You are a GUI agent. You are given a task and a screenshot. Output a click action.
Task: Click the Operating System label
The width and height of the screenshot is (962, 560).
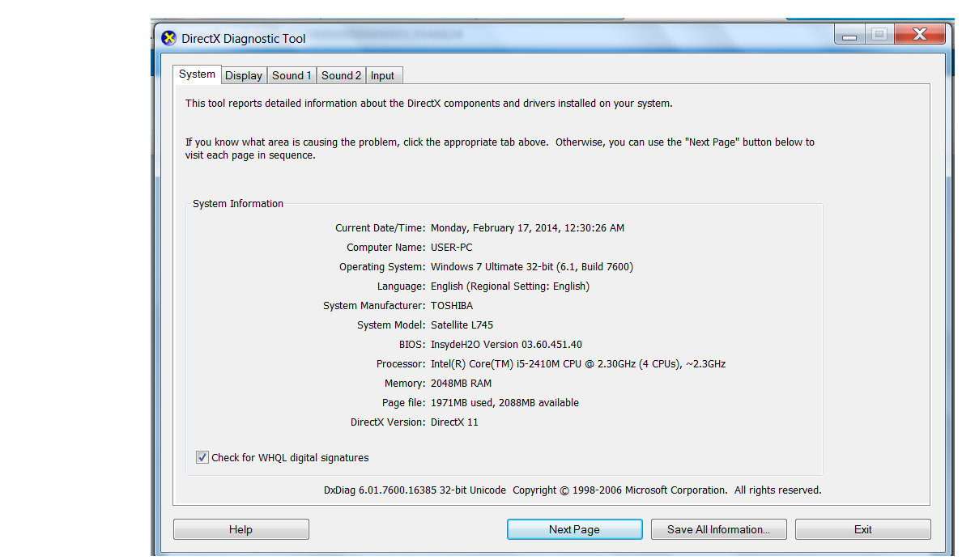381,267
